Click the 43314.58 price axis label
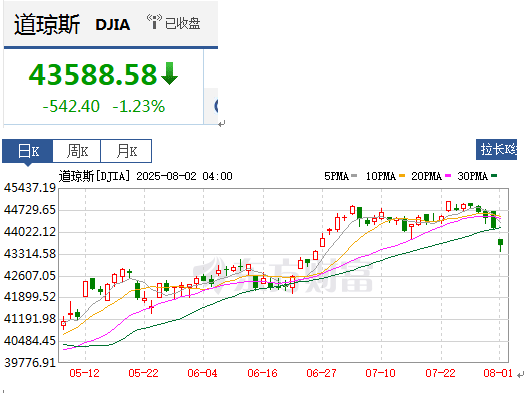Image resolution: width=532 pixels, height=393 pixels. point(30,254)
